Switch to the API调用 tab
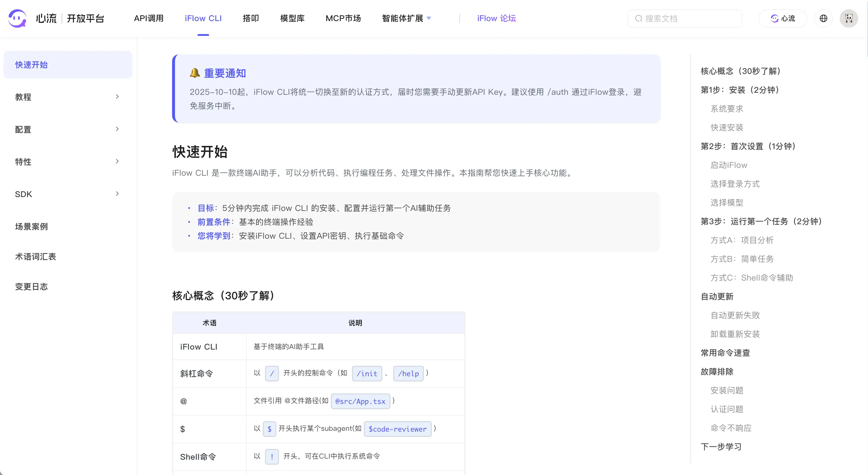The image size is (868, 475). coord(149,18)
